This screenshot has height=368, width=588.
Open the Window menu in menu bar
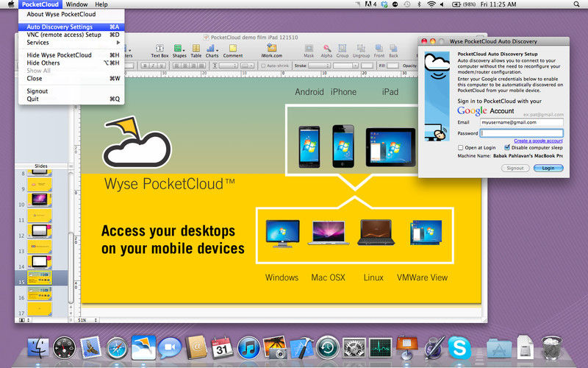(x=76, y=4)
